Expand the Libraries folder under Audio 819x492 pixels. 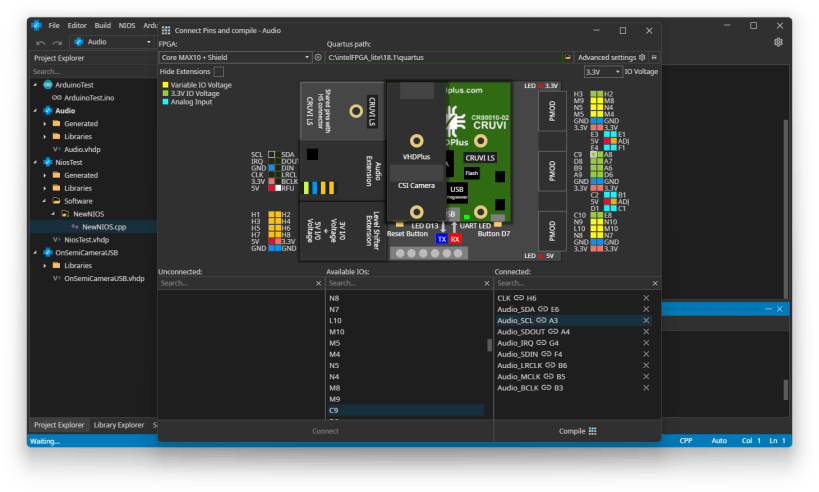(x=44, y=137)
